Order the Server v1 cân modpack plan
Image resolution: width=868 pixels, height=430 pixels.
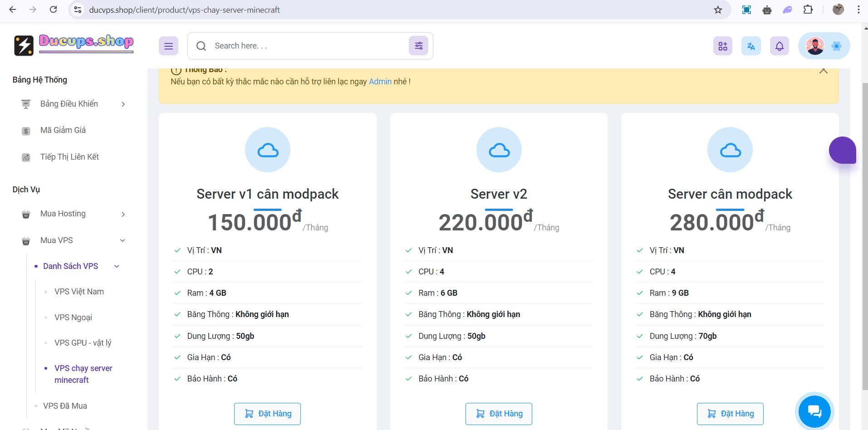267,414
